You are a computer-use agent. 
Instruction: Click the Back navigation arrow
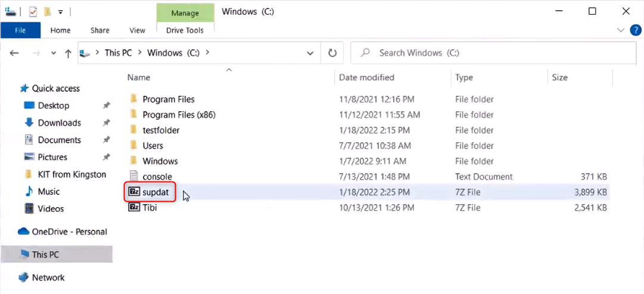pyautogui.click(x=15, y=53)
